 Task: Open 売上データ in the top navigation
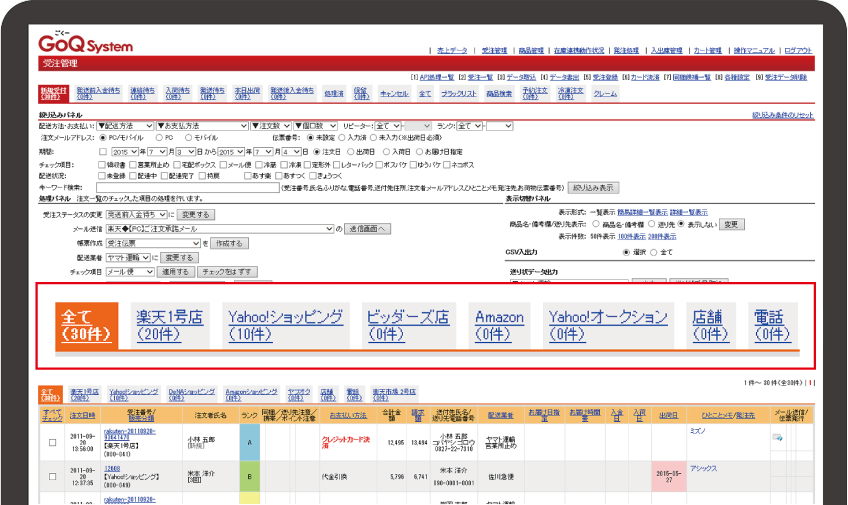452,50
